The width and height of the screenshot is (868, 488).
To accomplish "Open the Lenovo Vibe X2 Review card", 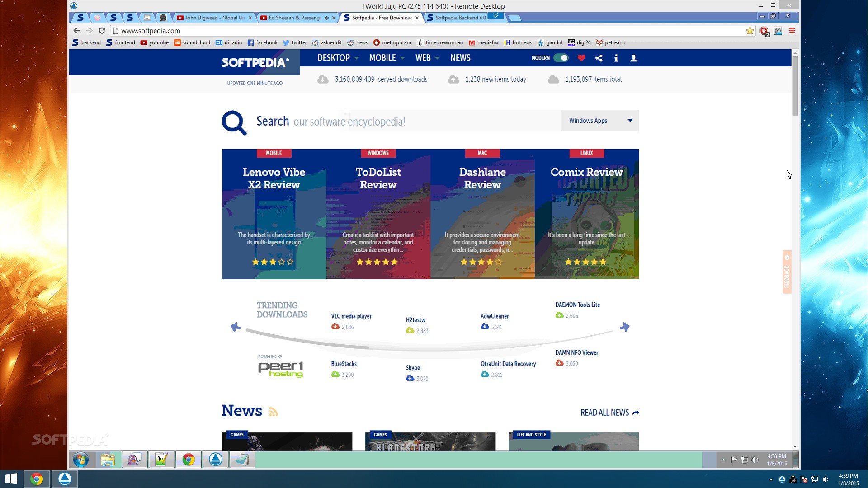I will coord(274,214).
